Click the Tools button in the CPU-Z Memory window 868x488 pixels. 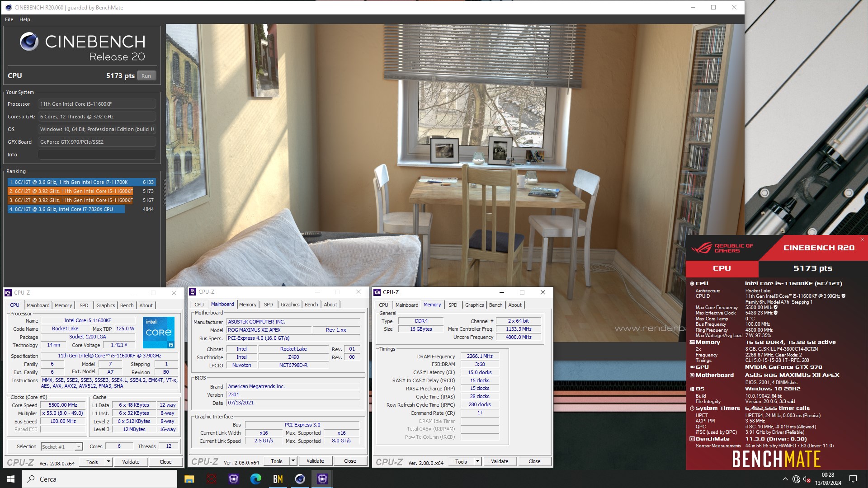pyautogui.click(x=461, y=461)
